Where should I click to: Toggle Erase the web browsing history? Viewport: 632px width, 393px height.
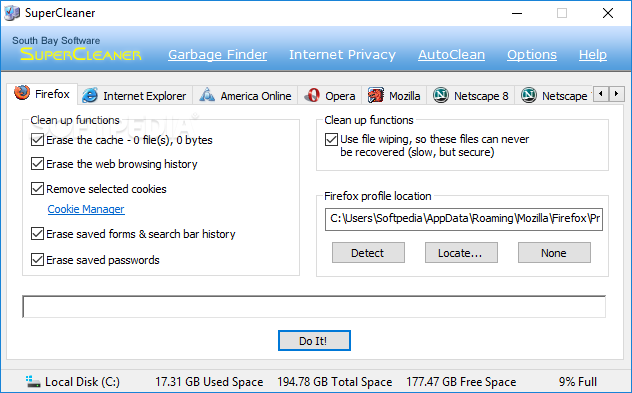click(x=37, y=164)
